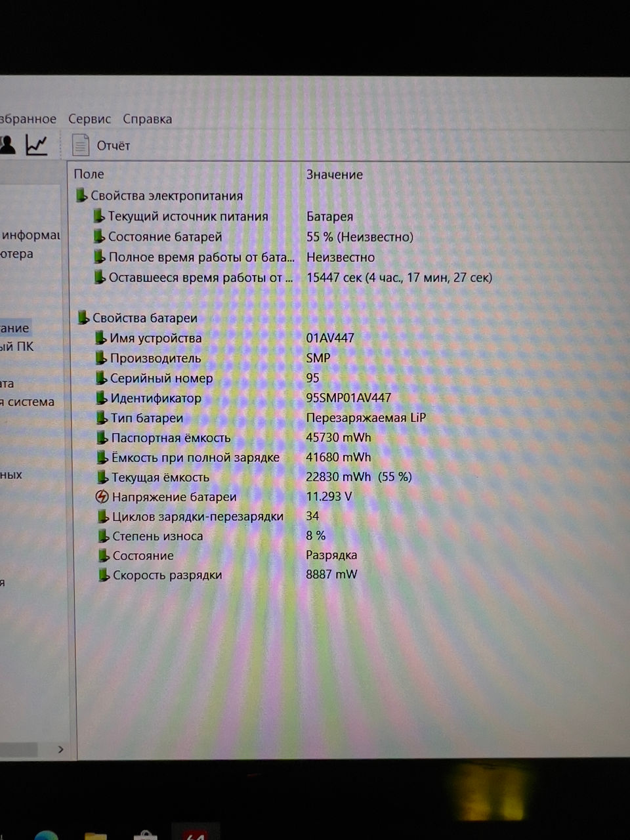
Task: Click the Идентификатор row icon
Action: point(101,398)
